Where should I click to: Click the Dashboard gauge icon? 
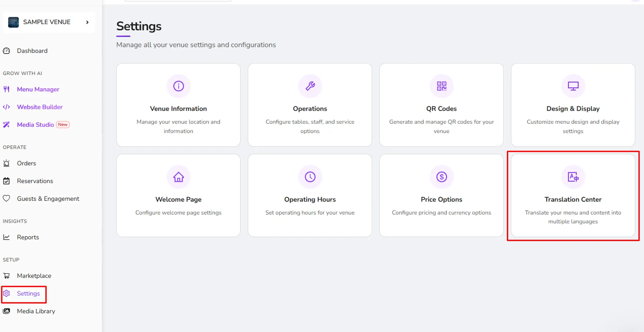tap(6, 51)
